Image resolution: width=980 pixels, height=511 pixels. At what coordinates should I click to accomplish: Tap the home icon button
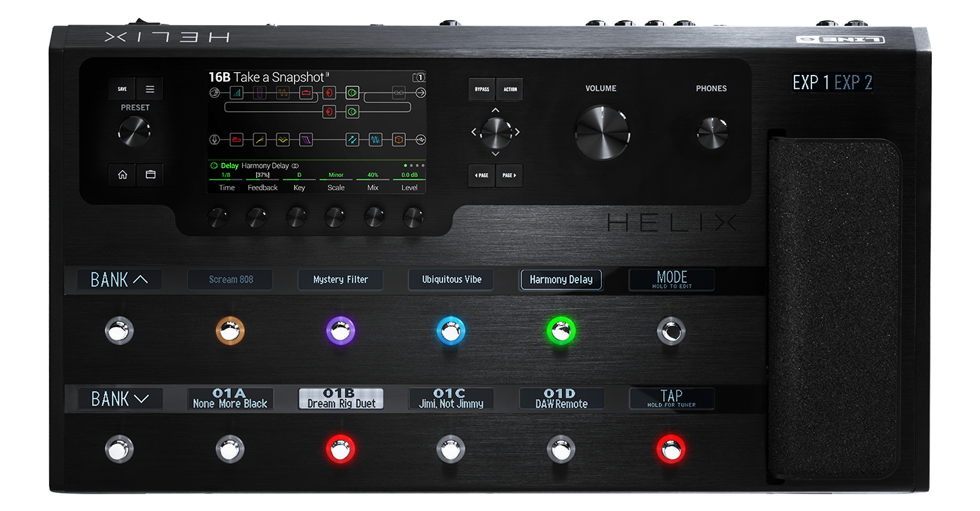[x=122, y=175]
